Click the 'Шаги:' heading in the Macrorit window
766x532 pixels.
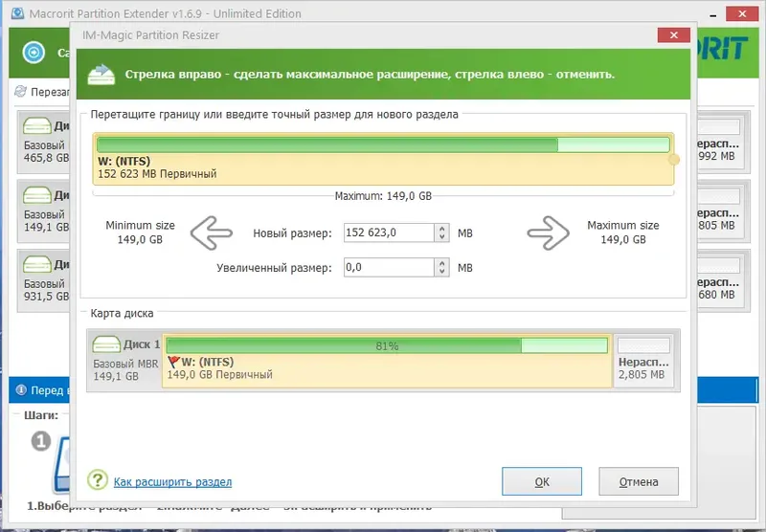click(41, 415)
